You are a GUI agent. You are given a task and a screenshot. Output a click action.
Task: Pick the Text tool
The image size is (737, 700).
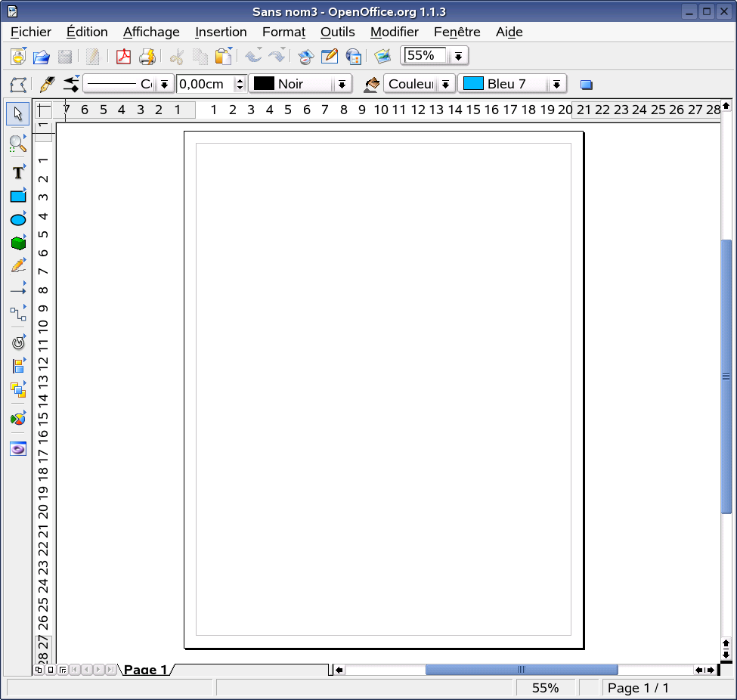pos(17,172)
